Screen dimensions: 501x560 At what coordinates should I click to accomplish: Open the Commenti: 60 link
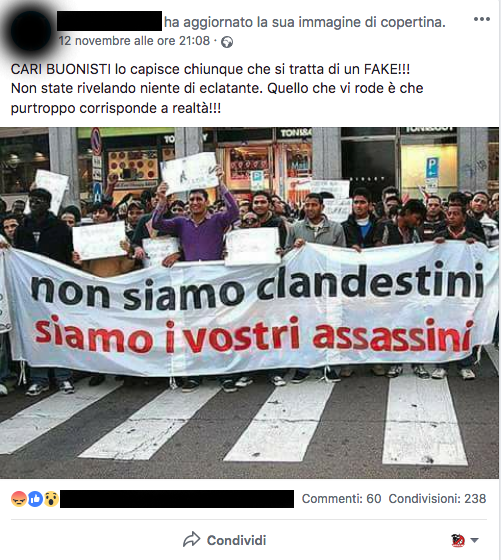[x=341, y=499]
